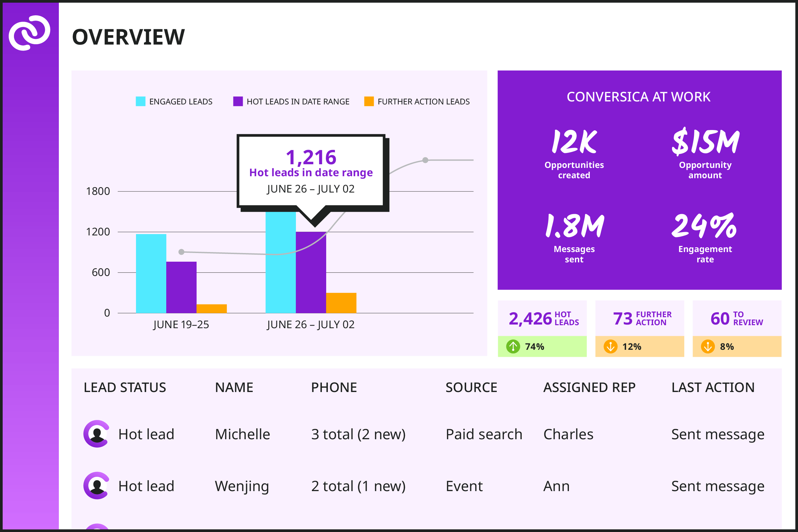Click the trend line point above June 19–25
Image resolution: width=798 pixels, height=532 pixels.
(x=182, y=252)
